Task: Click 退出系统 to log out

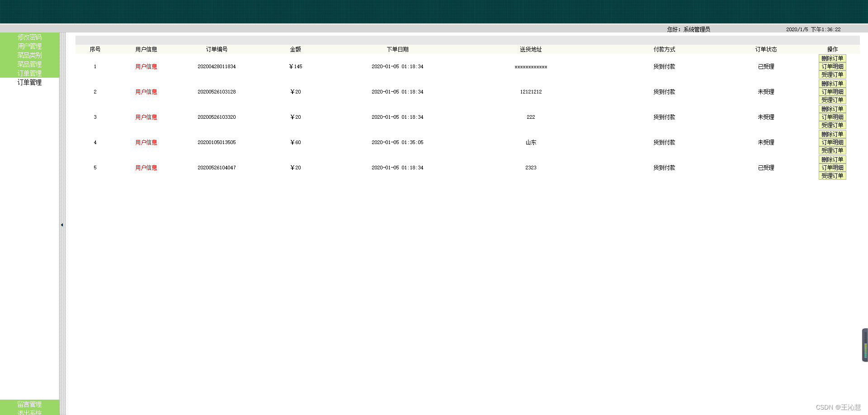Action: (29, 412)
